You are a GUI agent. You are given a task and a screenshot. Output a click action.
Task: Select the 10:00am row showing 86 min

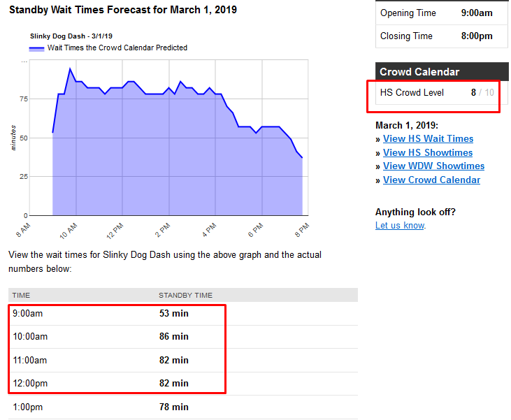point(117,337)
